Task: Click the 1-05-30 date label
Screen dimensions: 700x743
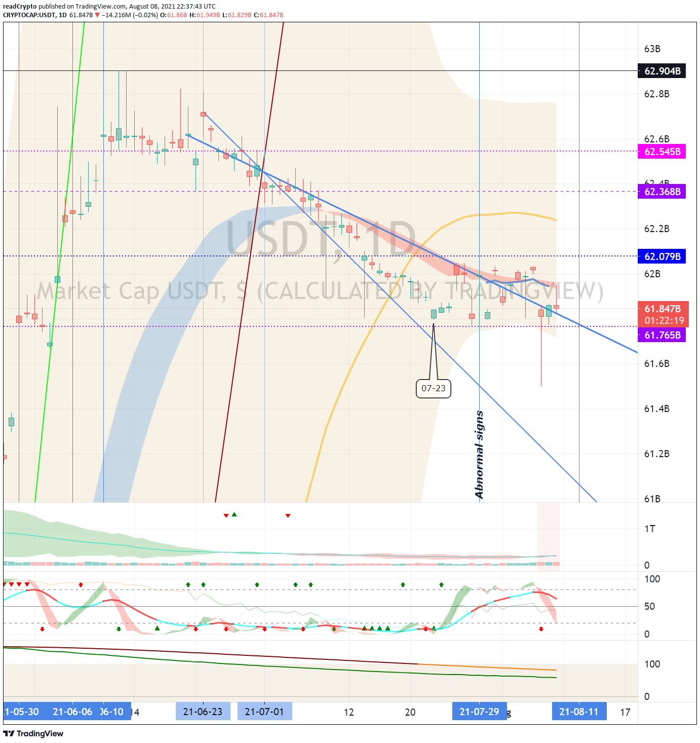Action: (x=21, y=712)
